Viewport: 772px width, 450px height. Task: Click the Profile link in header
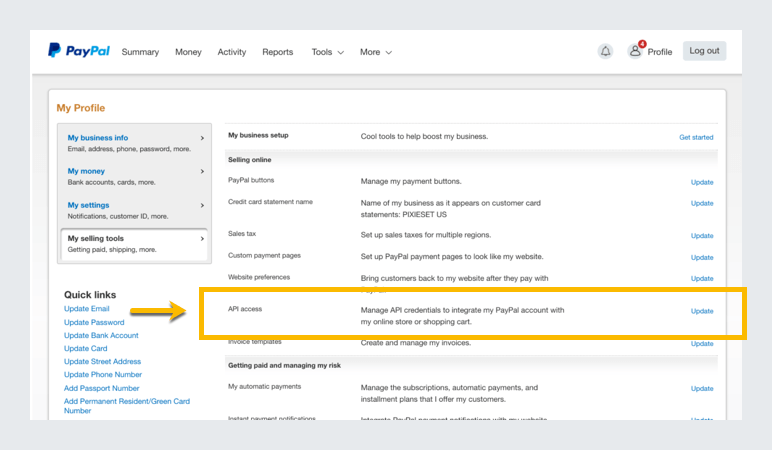click(660, 52)
